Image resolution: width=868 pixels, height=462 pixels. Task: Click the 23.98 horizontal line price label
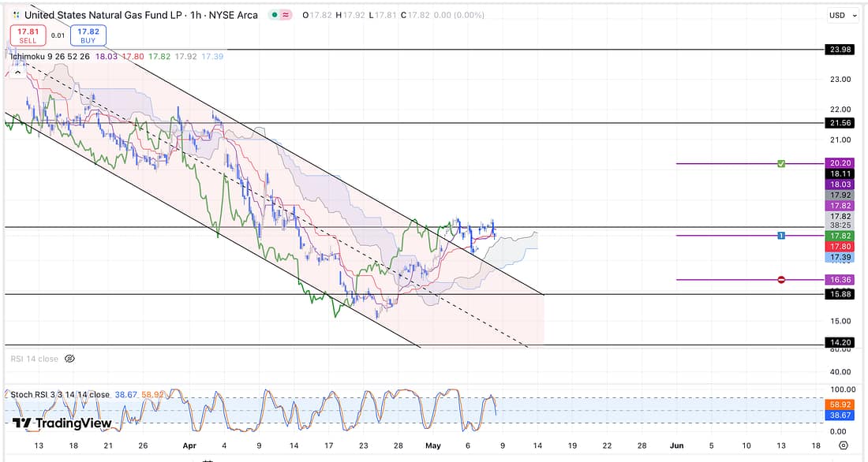coord(836,49)
